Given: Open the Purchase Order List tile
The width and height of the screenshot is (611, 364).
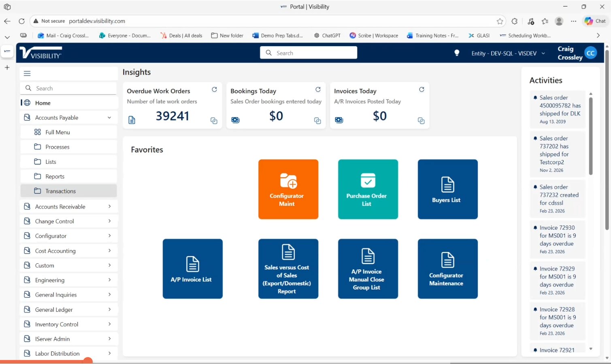Looking at the screenshot, I should 368,189.
